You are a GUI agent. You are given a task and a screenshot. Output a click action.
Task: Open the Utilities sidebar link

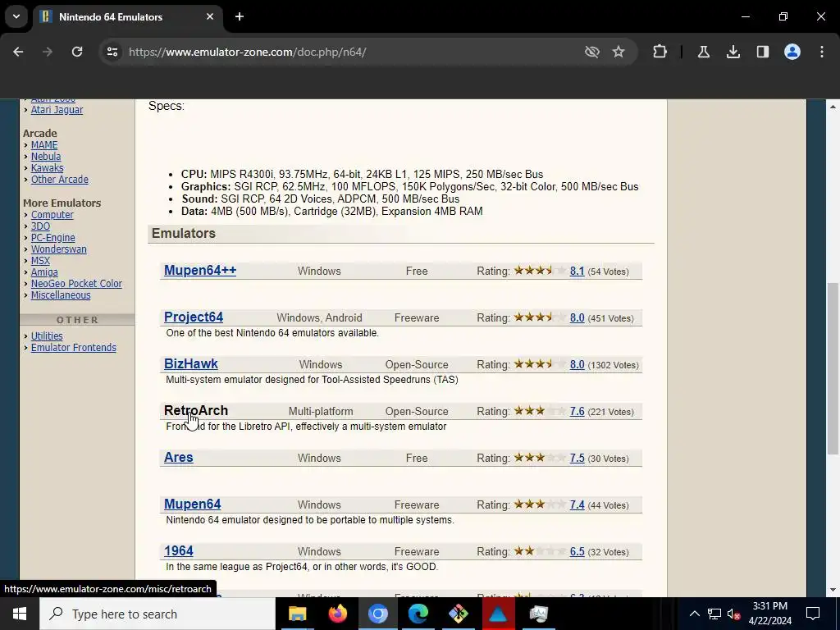point(47,336)
